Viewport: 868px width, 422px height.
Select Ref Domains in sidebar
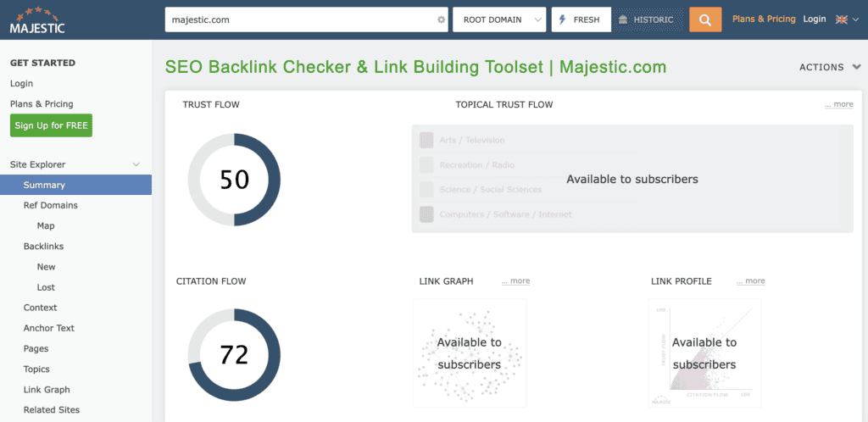(50, 205)
